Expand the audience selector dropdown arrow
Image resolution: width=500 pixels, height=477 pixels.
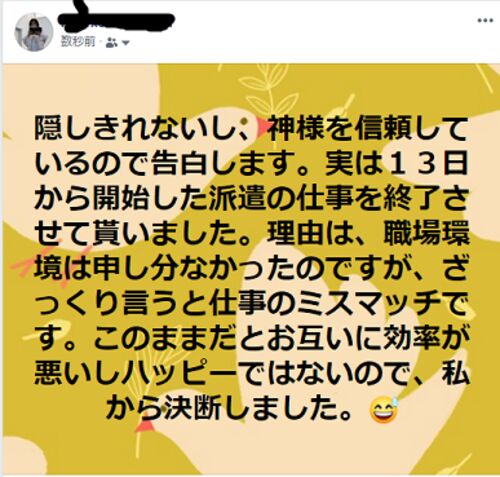(x=126, y=43)
